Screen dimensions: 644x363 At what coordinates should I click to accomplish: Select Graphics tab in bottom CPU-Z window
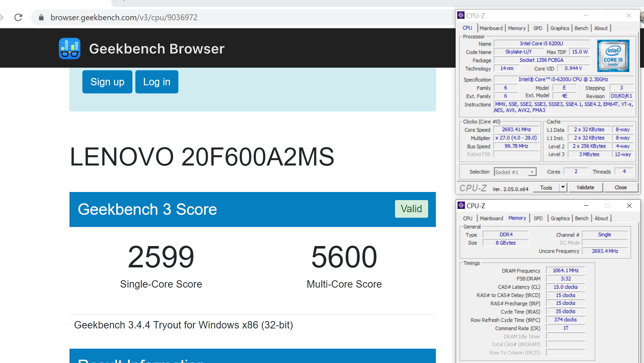click(560, 218)
